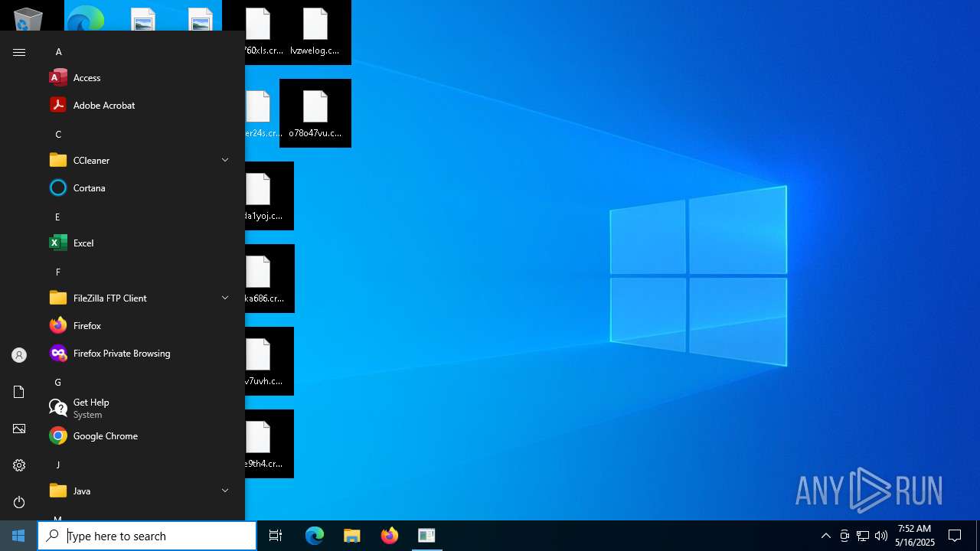Open Microsoft Edge from the taskbar
The width and height of the screenshot is (980, 551).
pos(315,536)
